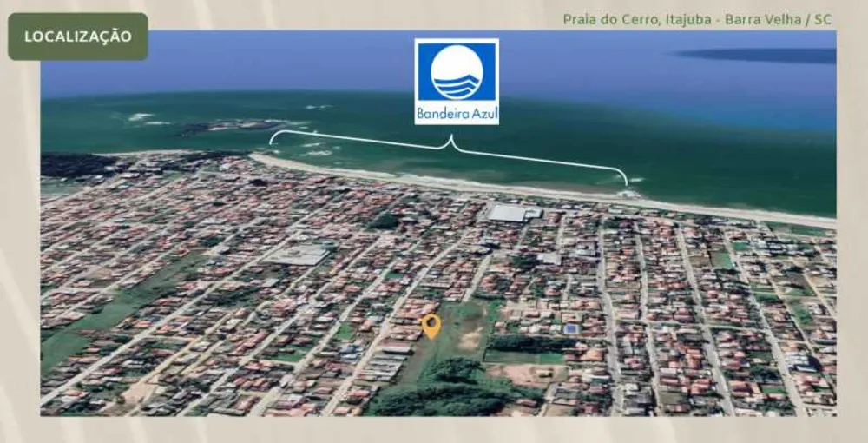Click the brown dirt lot at bottom center
The width and height of the screenshot is (868, 443).
coord(523,374)
